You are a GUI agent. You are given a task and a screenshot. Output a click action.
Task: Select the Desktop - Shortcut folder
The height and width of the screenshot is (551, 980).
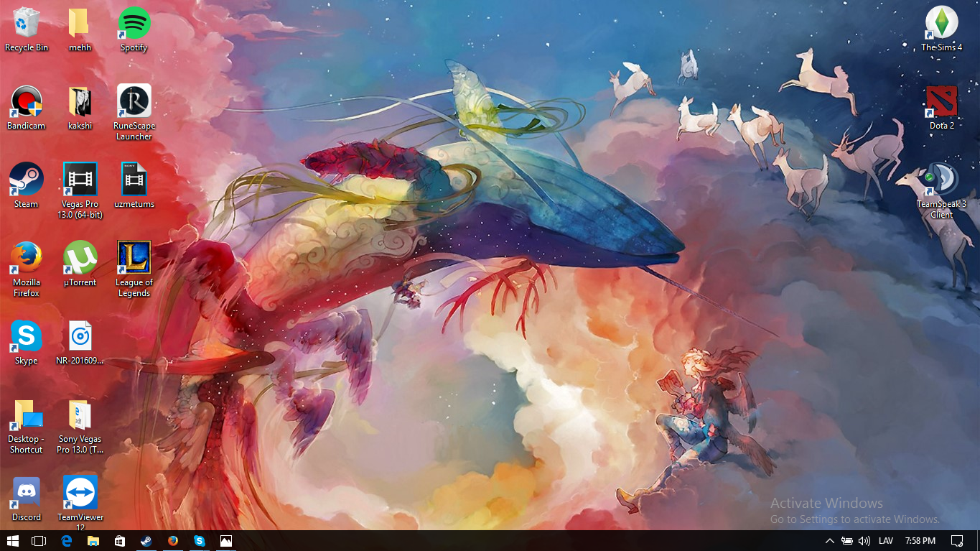coord(27,426)
